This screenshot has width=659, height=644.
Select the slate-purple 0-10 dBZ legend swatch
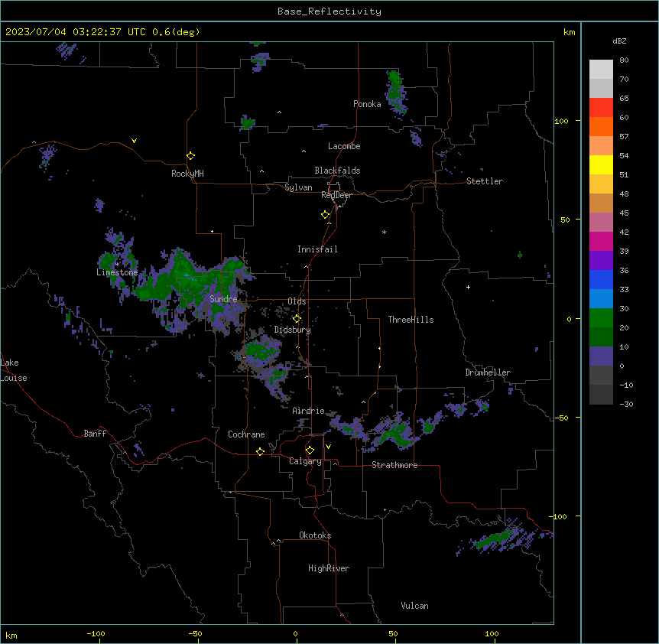point(601,356)
